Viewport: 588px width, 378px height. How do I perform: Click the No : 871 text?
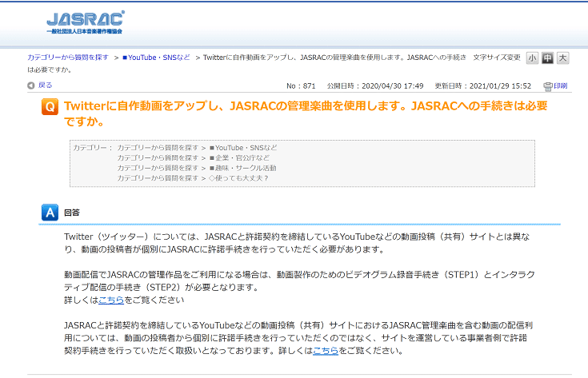point(301,86)
